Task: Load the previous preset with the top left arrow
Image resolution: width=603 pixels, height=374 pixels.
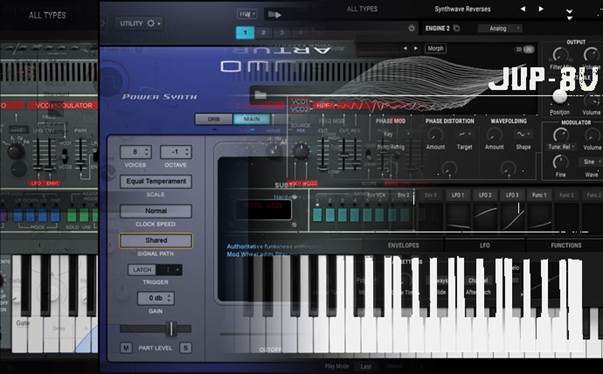Action: point(523,9)
